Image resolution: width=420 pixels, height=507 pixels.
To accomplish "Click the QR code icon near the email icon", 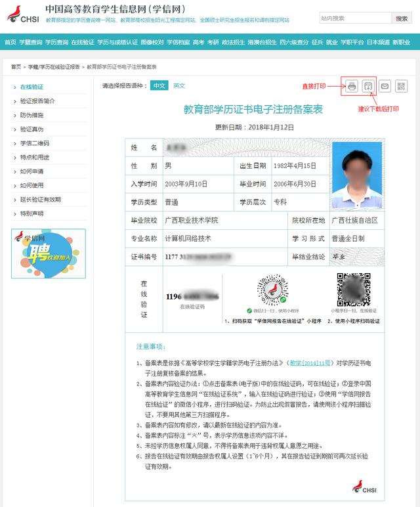I will (x=401, y=86).
